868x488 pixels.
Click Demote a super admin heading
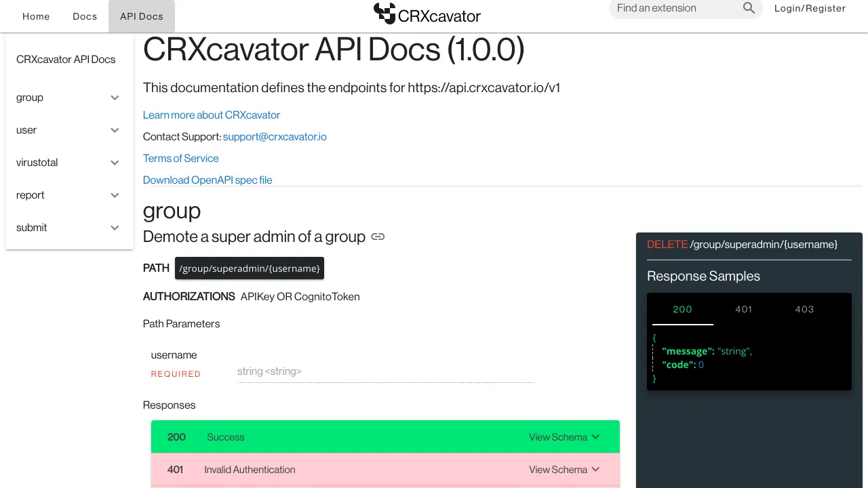254,237
